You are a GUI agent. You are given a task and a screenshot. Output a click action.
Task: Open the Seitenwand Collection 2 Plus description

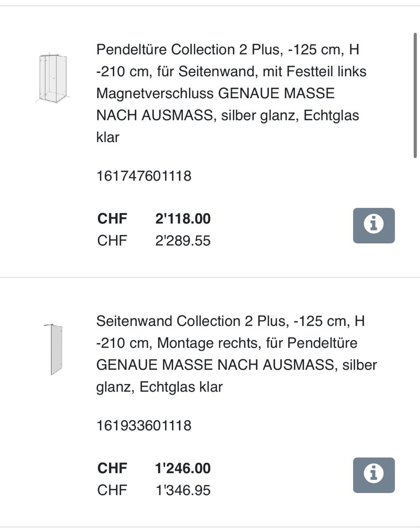coord(236,354)
